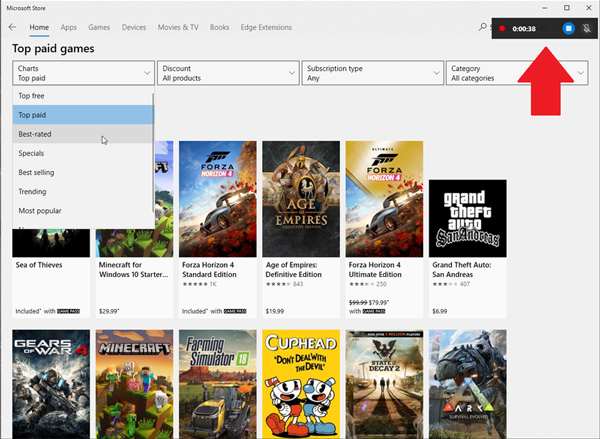Click the $6.99 San Andreas price
Viewport: 600px width, 439px height.
(x=439, y=311)
